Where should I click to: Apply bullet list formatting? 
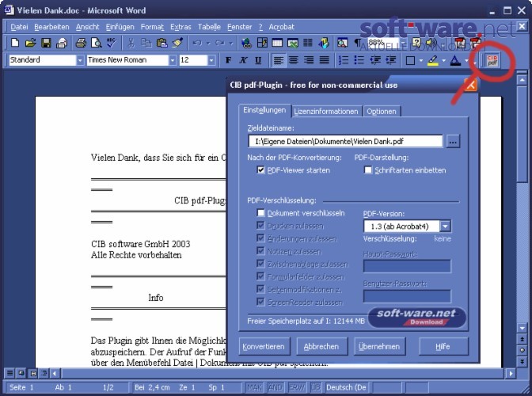coord(359,60)
